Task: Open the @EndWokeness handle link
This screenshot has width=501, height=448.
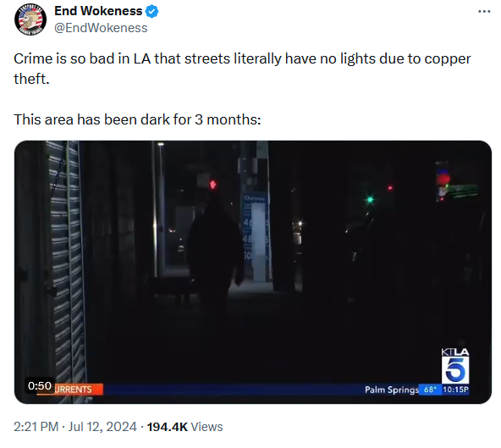Action: tap(101, 28)
